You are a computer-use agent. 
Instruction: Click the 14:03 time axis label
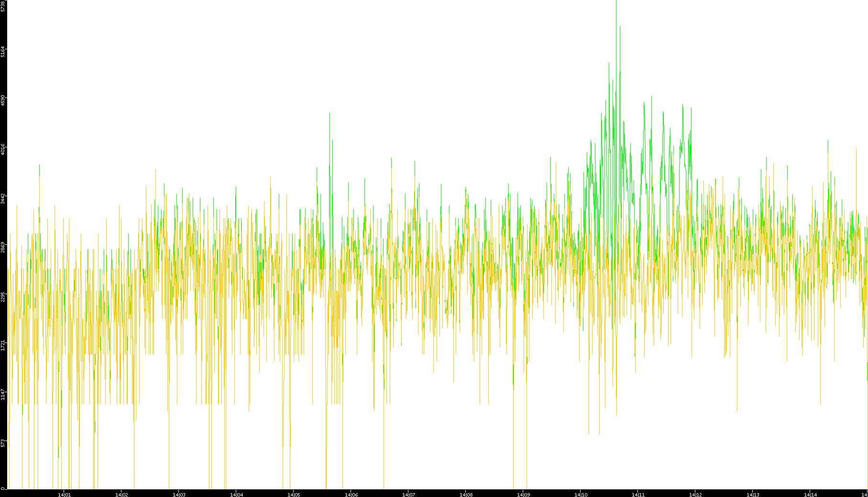(x=179, y=495)
